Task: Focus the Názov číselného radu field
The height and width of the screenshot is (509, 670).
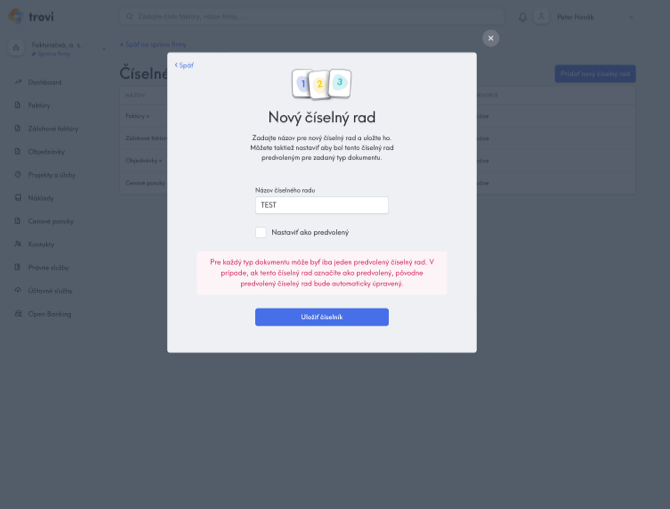Action: [322, 205]
